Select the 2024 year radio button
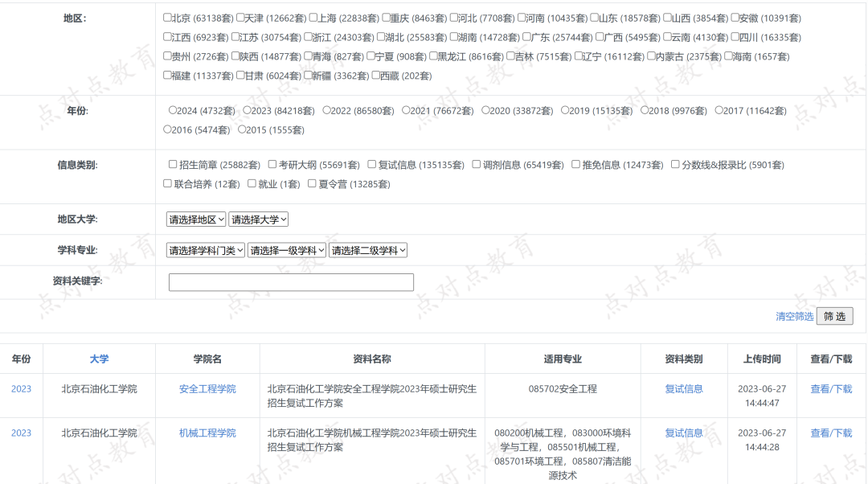Screen dimensions: 868x484 [173, 110]
